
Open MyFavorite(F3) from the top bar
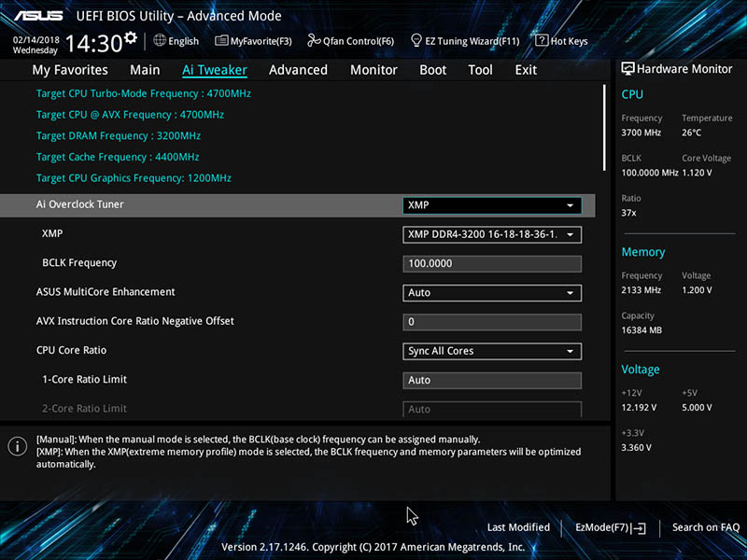click(x=253, y=41)
